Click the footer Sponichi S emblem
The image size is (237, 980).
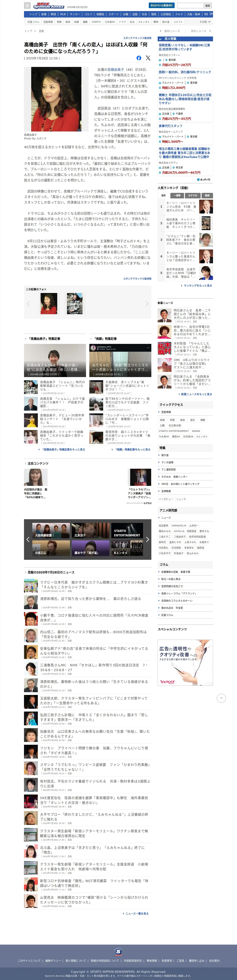tap(118, 951)
